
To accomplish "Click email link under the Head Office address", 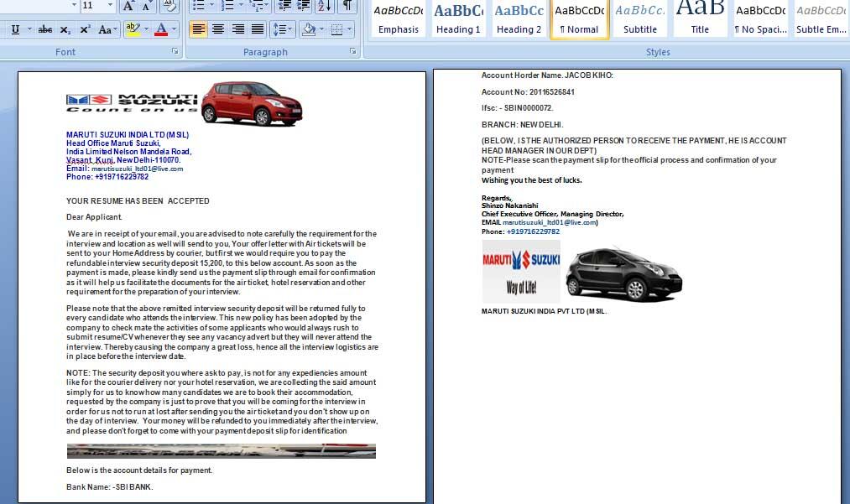I will (x=137, y=169).
